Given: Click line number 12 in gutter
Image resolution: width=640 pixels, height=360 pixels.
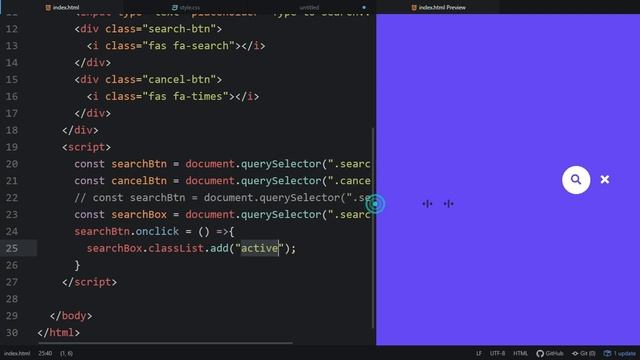Looking at the screenshot, I should [12, 29].
